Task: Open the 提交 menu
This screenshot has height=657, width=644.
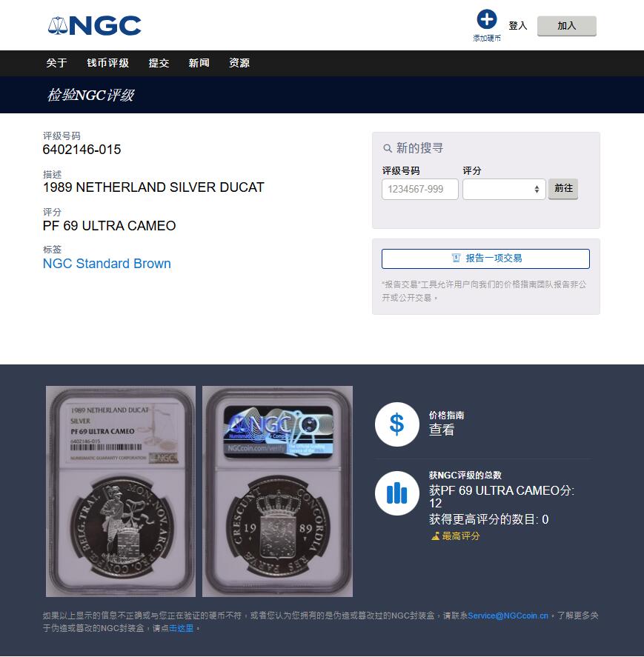Action: pyautogui.click(x=159, y=63)
